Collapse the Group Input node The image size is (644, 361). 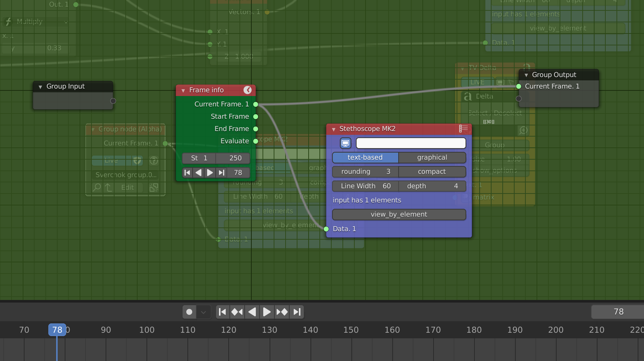pos(40,87)
